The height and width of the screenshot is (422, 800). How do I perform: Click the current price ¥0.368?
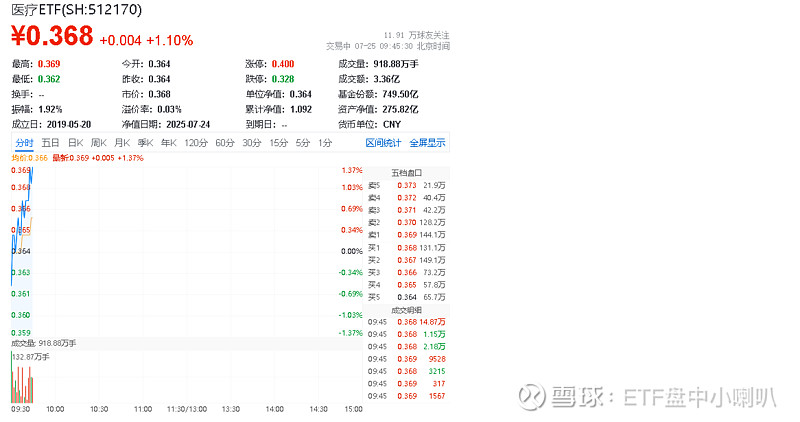52,36
